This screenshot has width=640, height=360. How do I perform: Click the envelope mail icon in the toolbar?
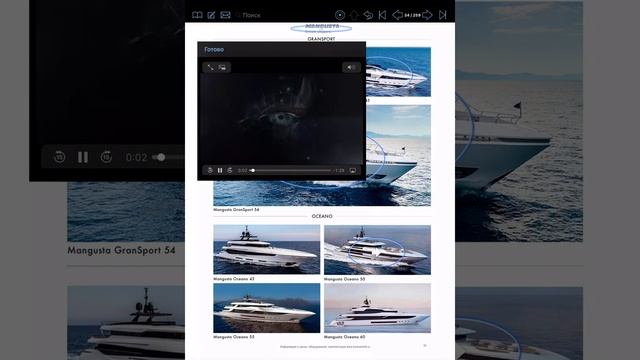tap(225, 15)
